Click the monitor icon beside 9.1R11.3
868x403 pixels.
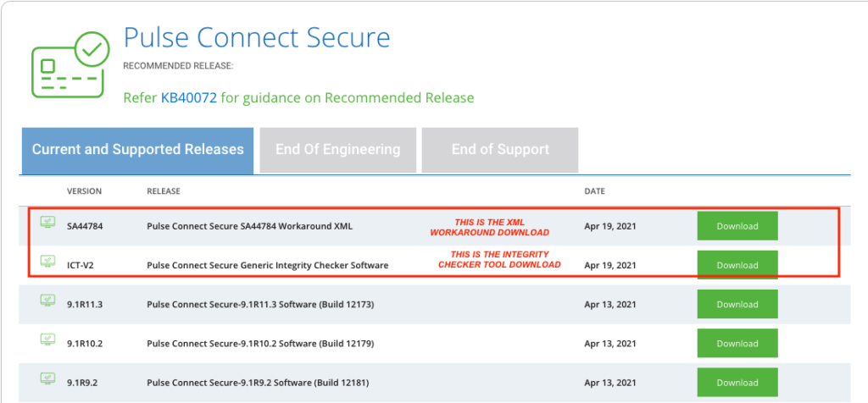(x=48, y=301)
